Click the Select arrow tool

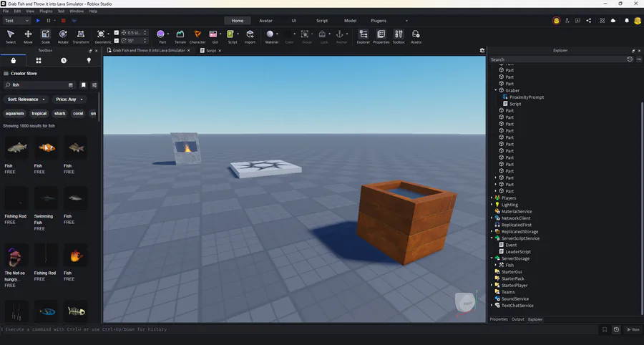pos(11,36)
